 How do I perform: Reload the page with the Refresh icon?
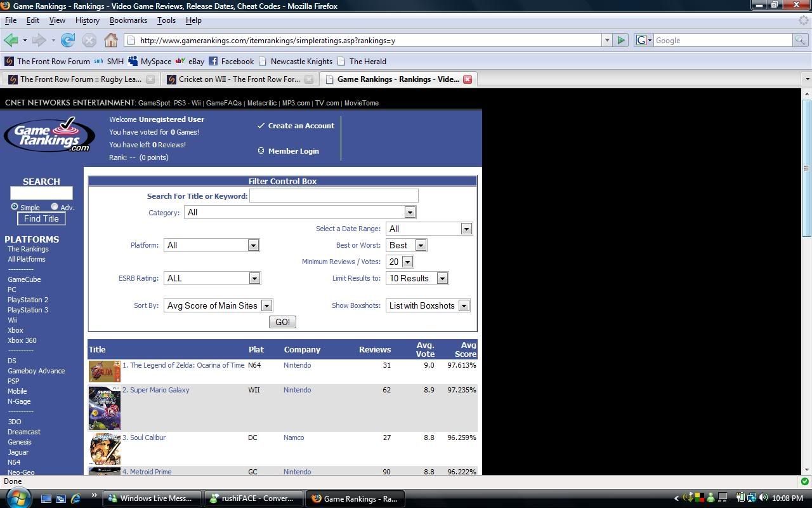tap(68, 40)
